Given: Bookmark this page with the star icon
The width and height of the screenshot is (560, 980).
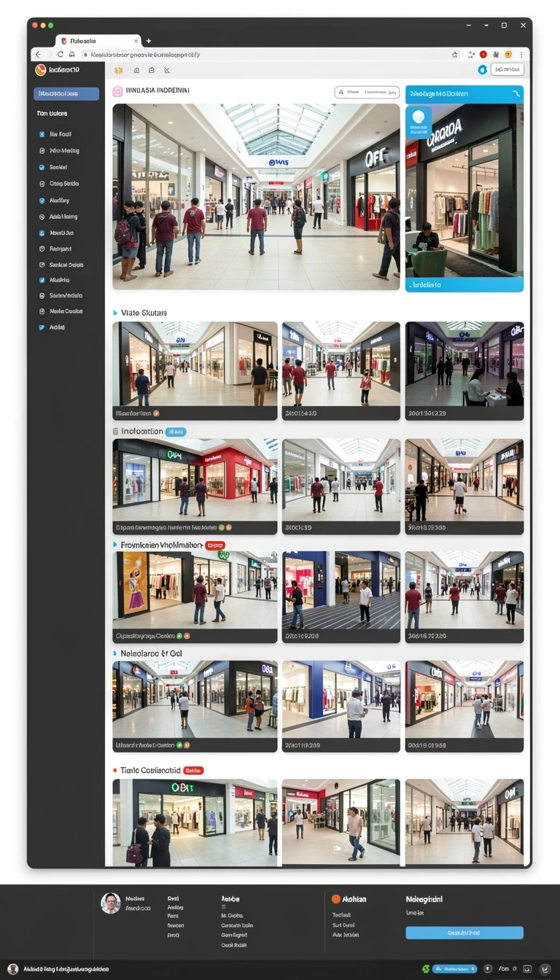Looking at the screenshot, I should pos(455,55).
